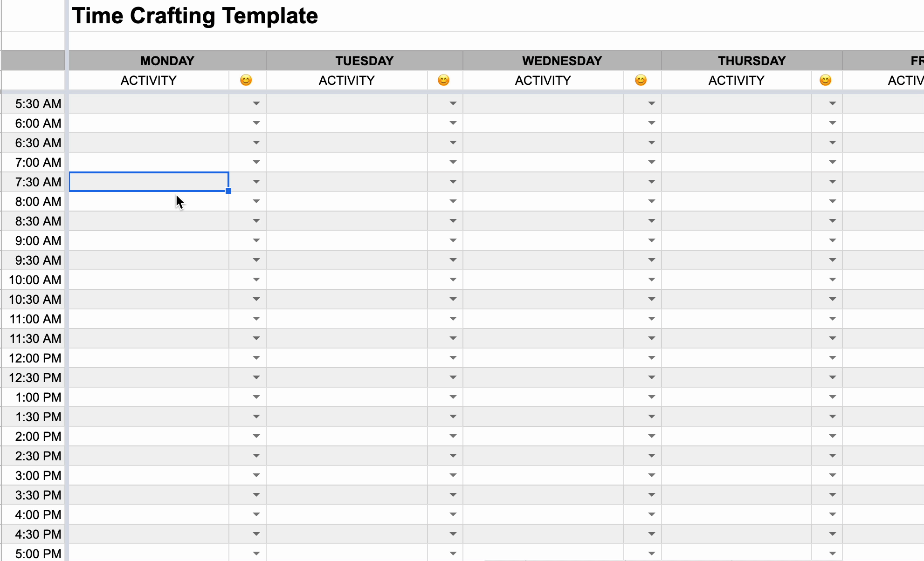Select the WEDNESDAY day header
The height and width of the screenshot is (561, 924).
(562, 61)
